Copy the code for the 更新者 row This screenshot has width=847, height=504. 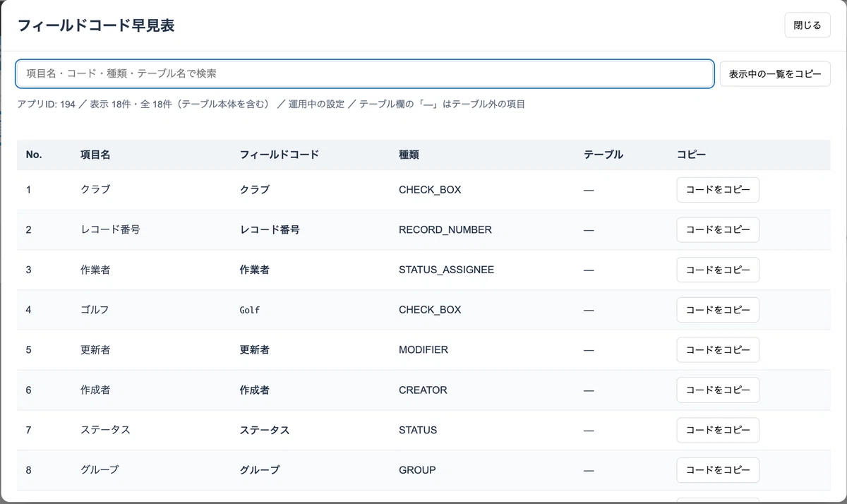pyautogui.click(x=718, y=350)
